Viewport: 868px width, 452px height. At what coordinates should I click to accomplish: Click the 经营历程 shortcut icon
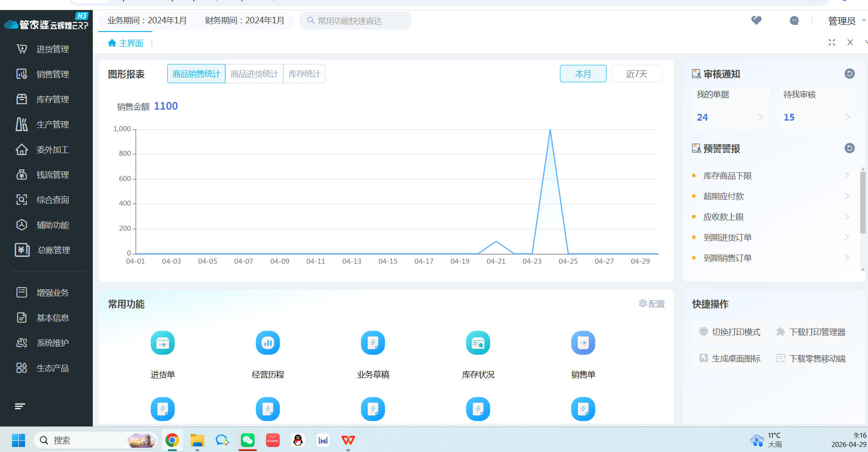pos(268,343)
